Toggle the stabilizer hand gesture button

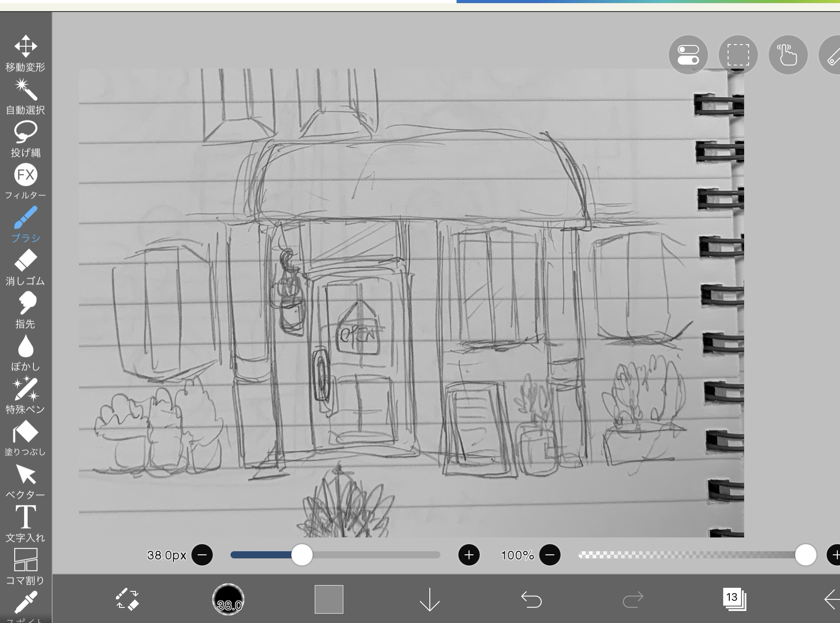[788, 55]
